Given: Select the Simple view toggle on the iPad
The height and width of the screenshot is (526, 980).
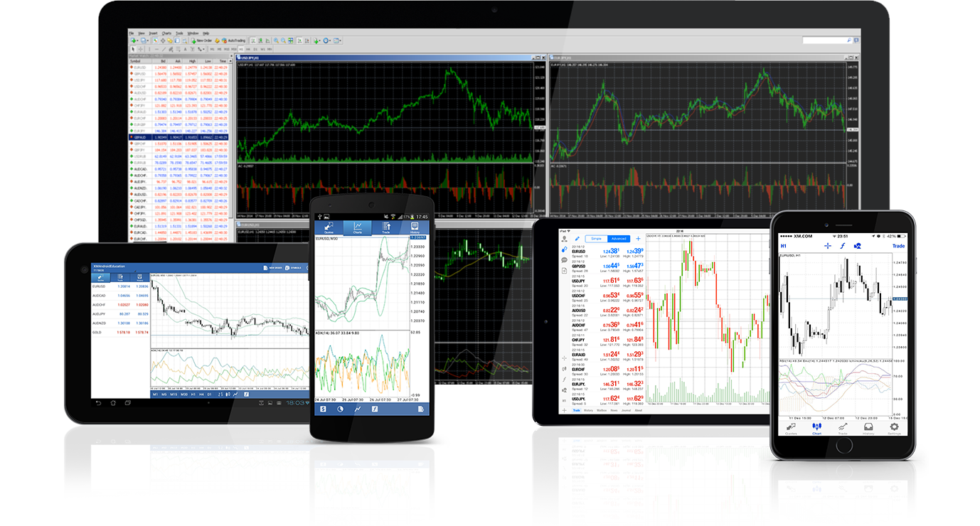Looking at the screenshot, I should [595, 238].
